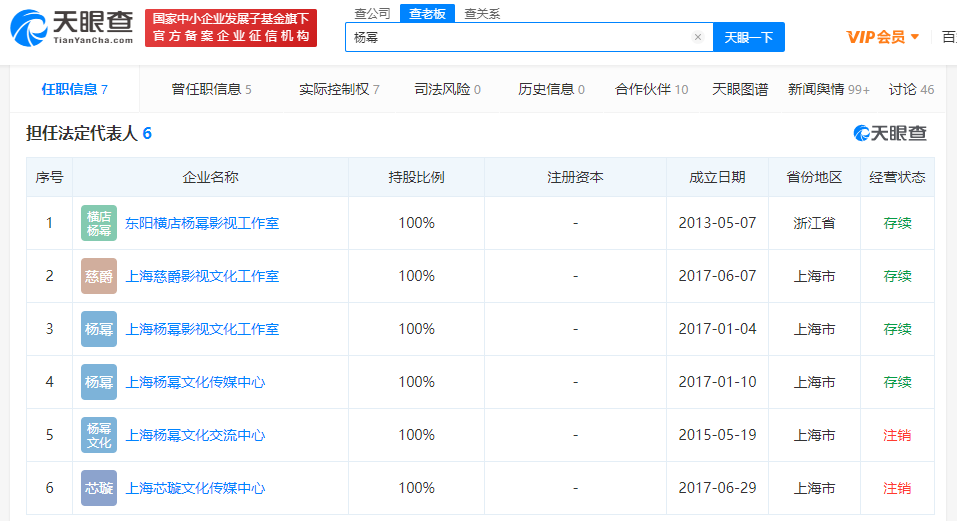Click the 100% share for 上海慈爵影视文化工作室

[416, 276]
